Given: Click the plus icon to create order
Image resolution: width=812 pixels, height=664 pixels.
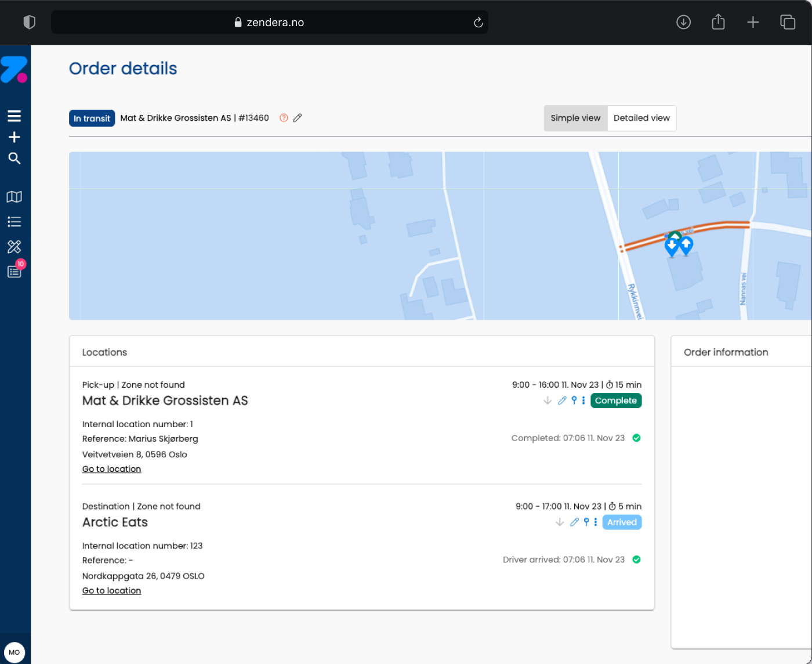Looking at the screenshot, I should (14, 137).
